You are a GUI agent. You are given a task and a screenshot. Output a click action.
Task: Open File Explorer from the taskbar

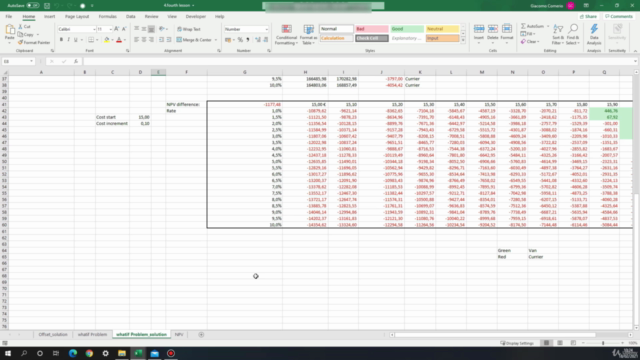coord(122,353)
